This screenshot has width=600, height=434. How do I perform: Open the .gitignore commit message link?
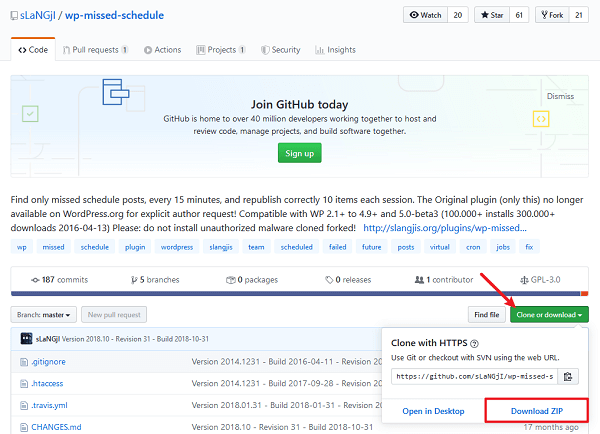287,362
